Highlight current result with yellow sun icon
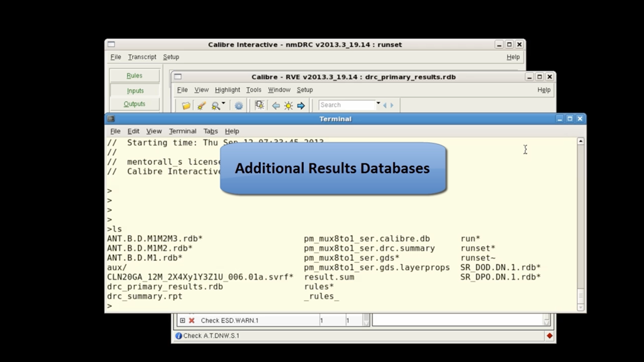The width and height of the screenshot is (644, 362). tap(288, 105)
